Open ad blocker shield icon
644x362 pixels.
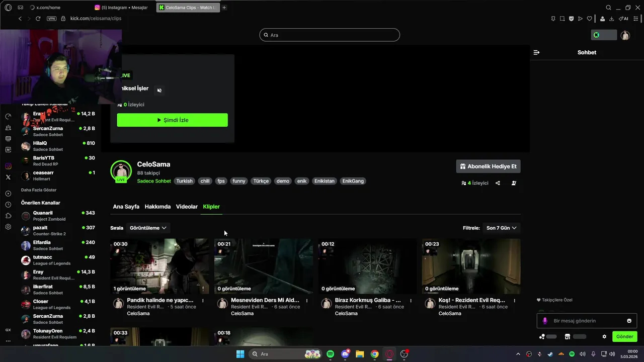coord(571,19)
